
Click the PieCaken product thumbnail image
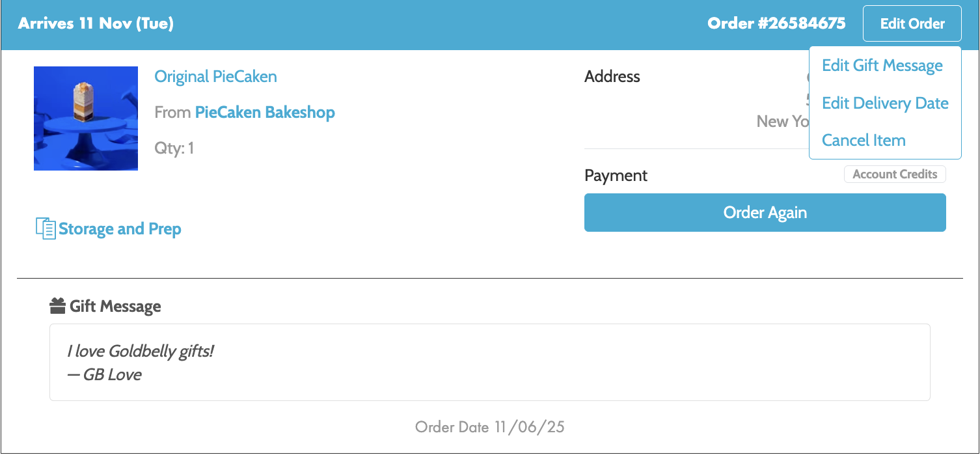pos(86,118)
